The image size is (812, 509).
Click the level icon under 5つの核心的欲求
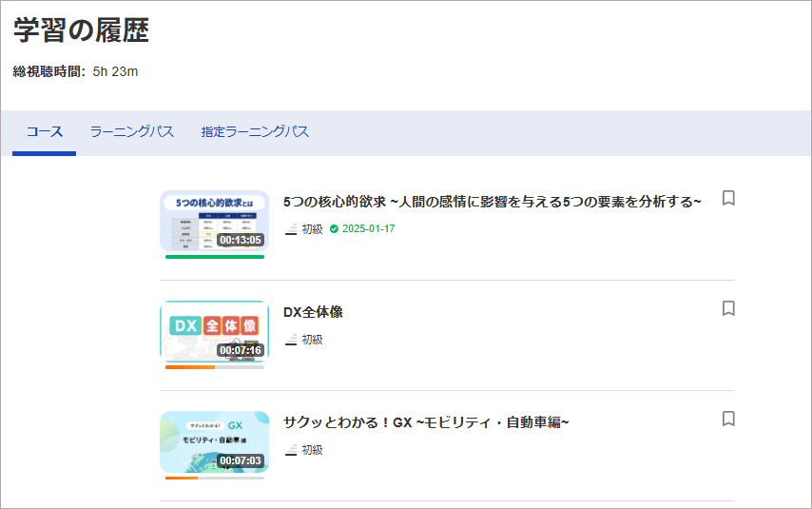tap(291, 229)
